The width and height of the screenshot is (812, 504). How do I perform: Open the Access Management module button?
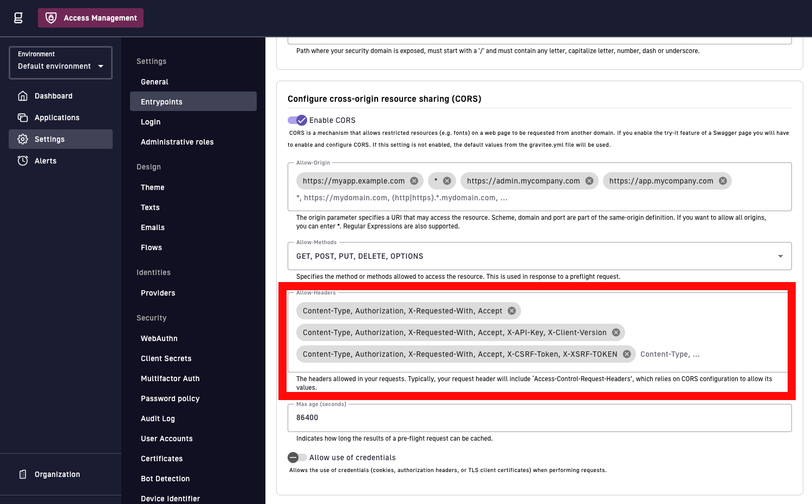coord(90,18)
